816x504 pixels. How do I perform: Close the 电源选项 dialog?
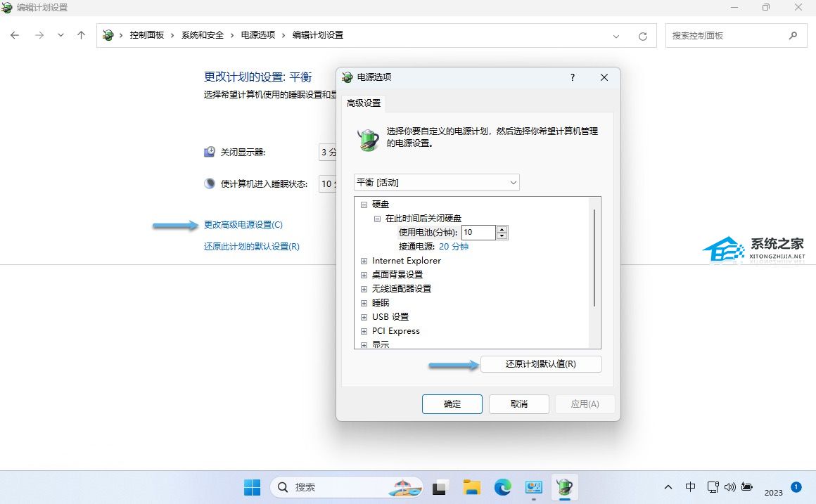604,77
